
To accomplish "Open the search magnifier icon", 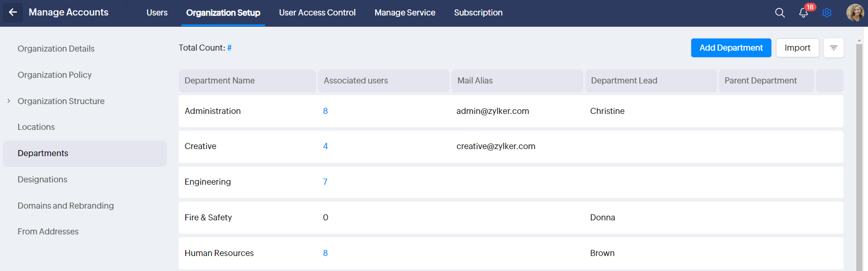I will (780, 13).
